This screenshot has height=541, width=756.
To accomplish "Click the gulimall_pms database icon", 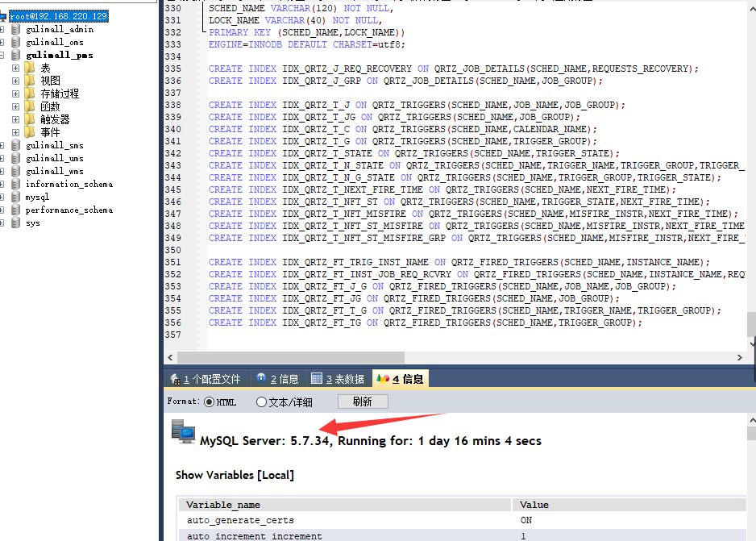I will pos(16,55).
